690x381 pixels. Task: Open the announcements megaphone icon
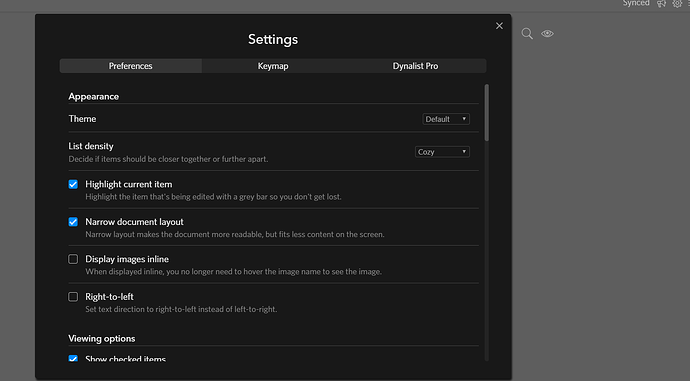(661, 4)
